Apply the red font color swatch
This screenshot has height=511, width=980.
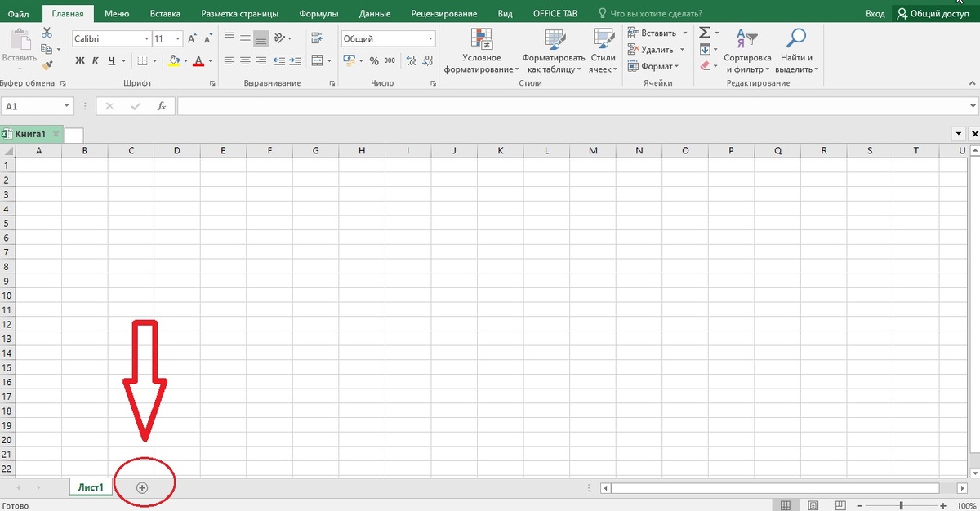coord(198,60)
